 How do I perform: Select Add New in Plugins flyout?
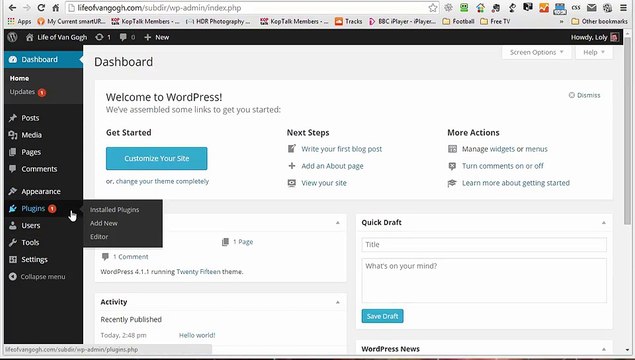point(104,223)
